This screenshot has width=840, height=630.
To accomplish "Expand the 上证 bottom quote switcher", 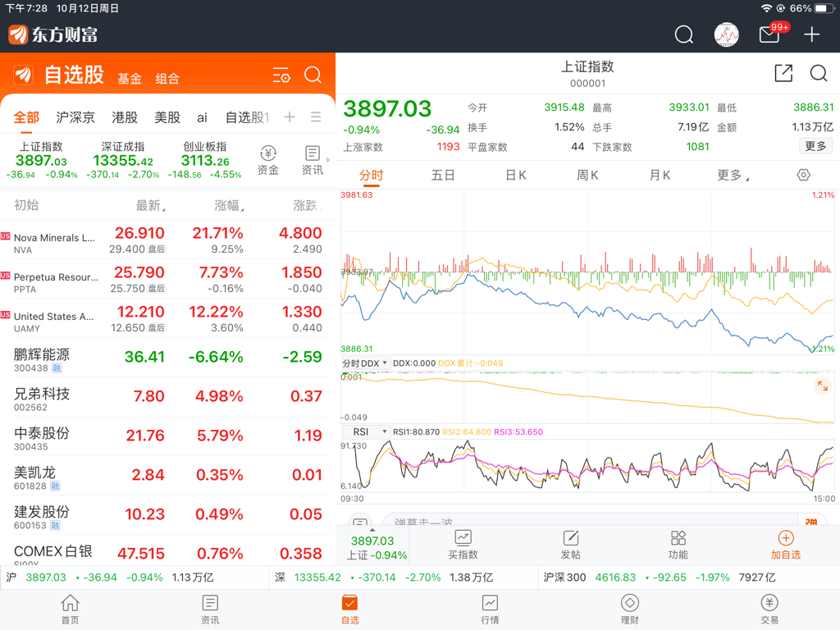I will coord(372,546).
